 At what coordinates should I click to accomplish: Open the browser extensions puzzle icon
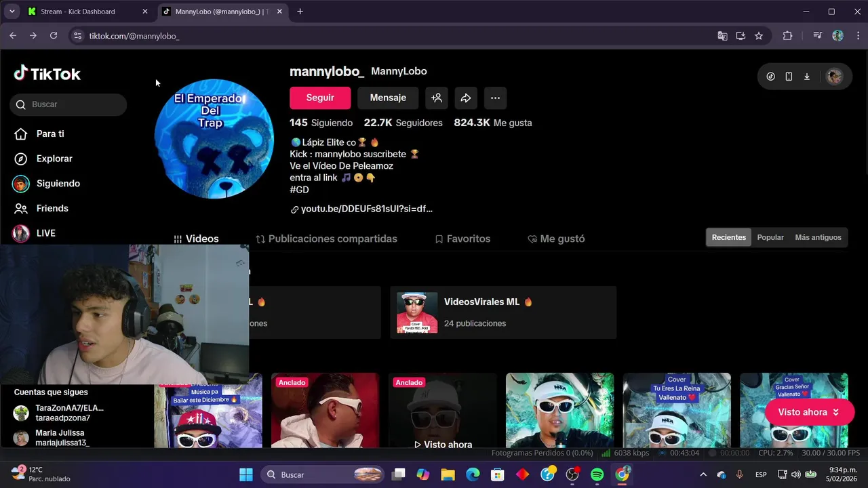[787, 36]
